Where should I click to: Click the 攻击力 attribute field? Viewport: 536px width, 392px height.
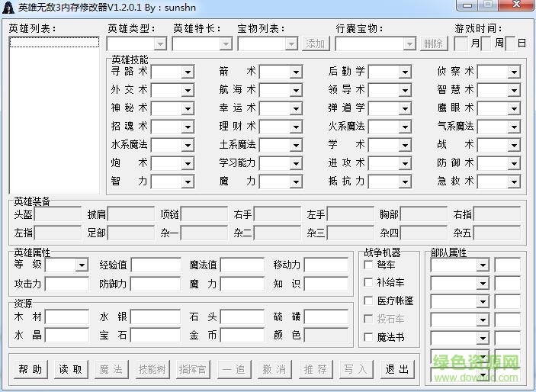[67, 284]
